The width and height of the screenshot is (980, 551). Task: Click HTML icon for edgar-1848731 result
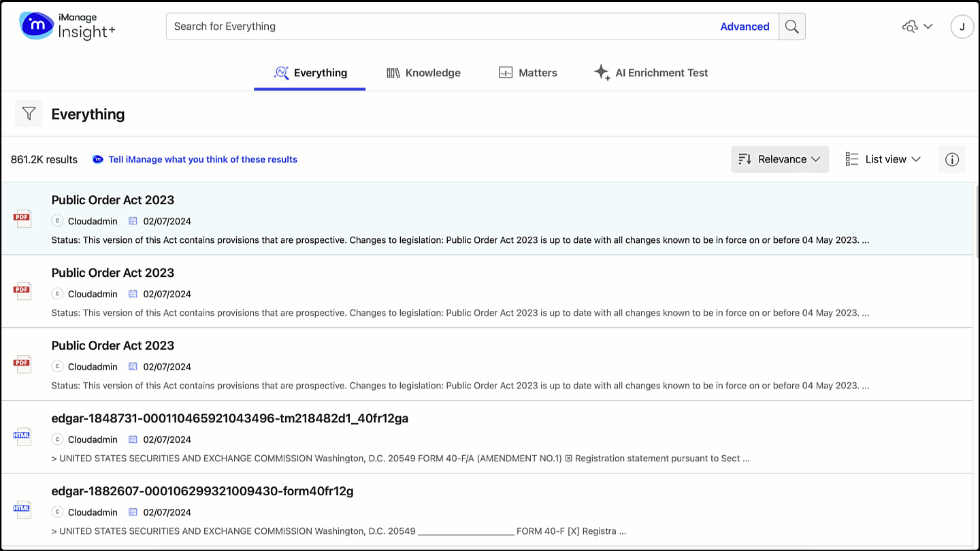point(22,437)
